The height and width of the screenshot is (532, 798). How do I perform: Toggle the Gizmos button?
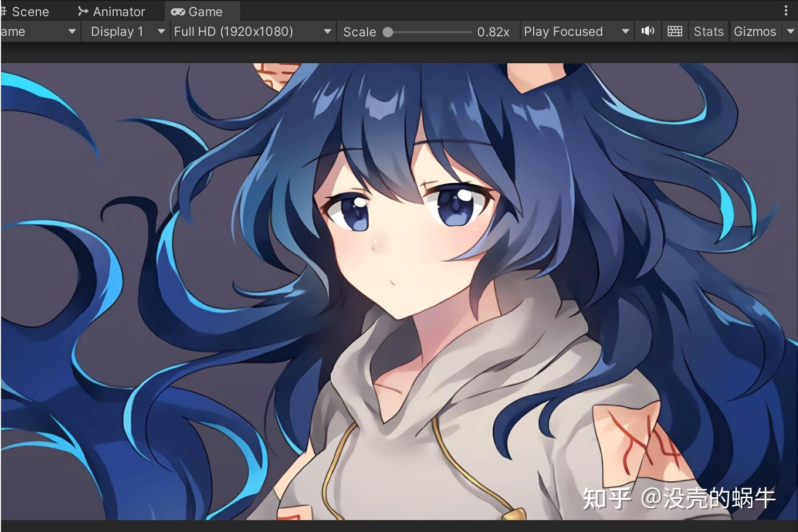754,32
